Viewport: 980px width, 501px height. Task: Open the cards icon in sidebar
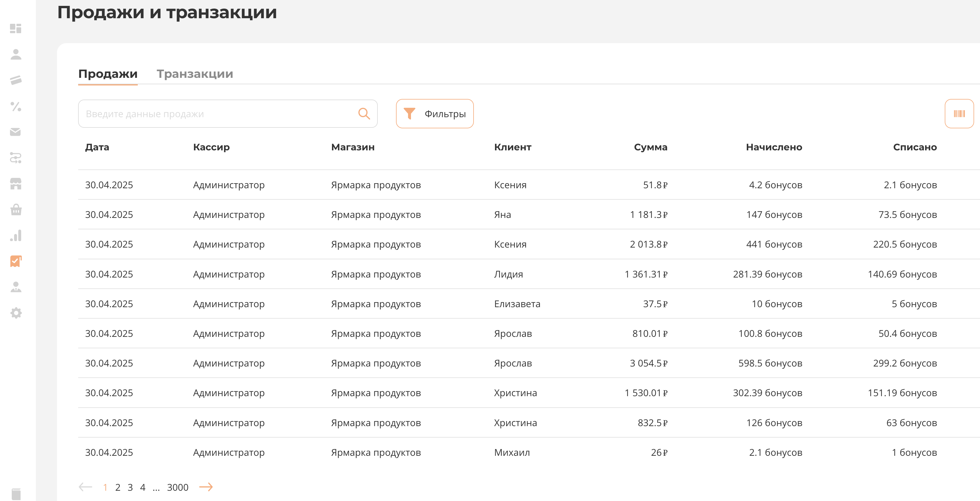click(16, 80)
